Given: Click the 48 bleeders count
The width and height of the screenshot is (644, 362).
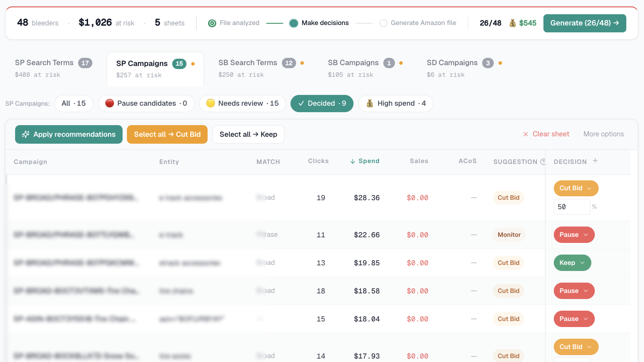Looking at the screenshot, I should coord(38,22).
